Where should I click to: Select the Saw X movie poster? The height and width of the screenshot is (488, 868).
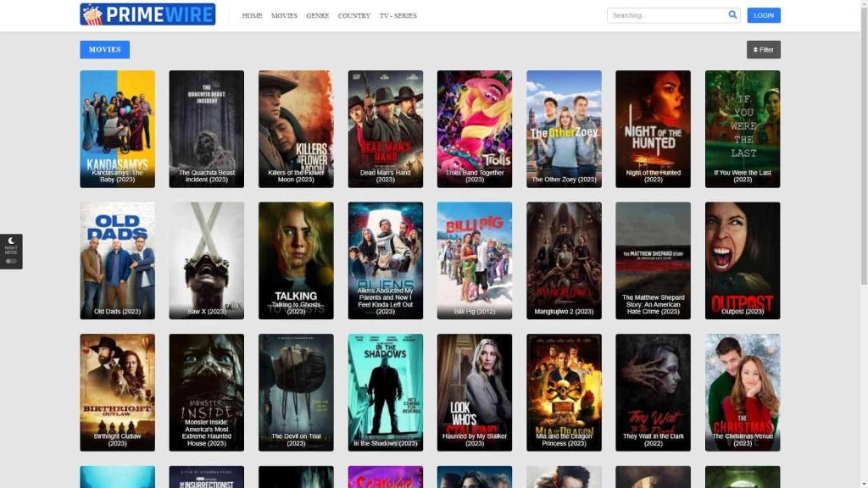tap(206, 258)
